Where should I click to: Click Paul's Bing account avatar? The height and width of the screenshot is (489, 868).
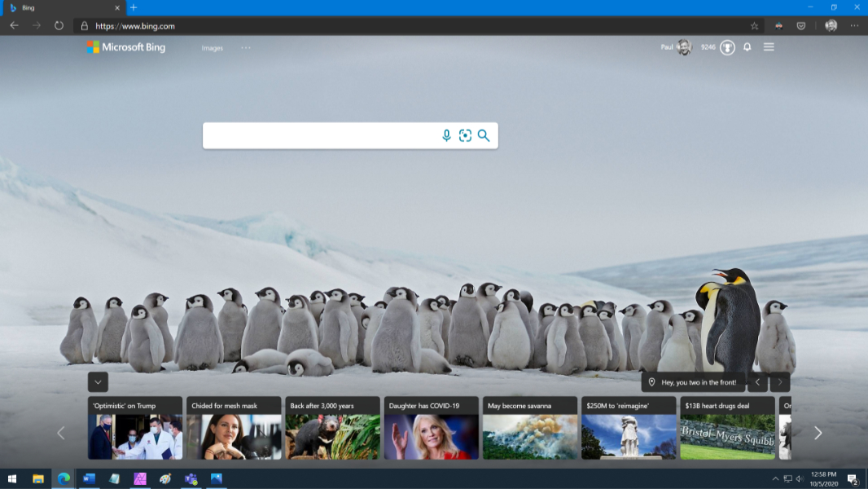[684, 47]
